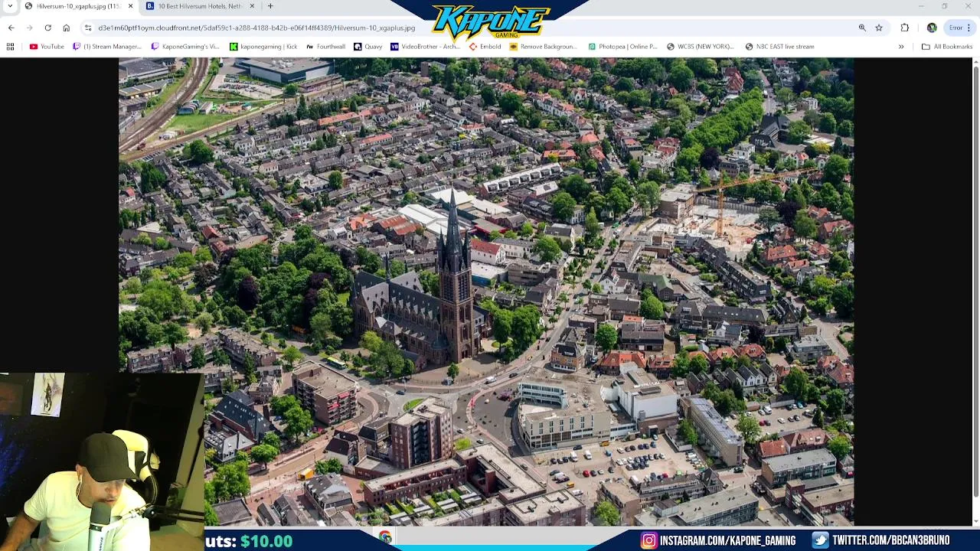
Task: Open a new browser tab
Action: coord(270,6)
